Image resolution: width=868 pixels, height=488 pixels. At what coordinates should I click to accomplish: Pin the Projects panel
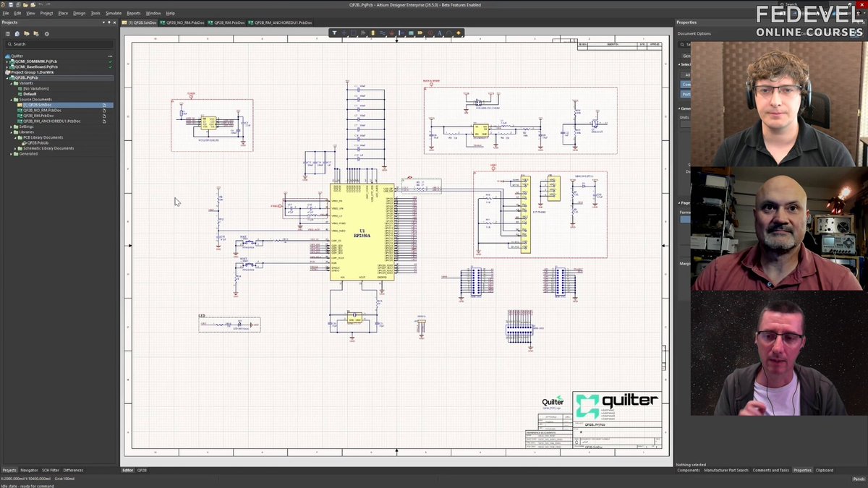coord(110,22)
